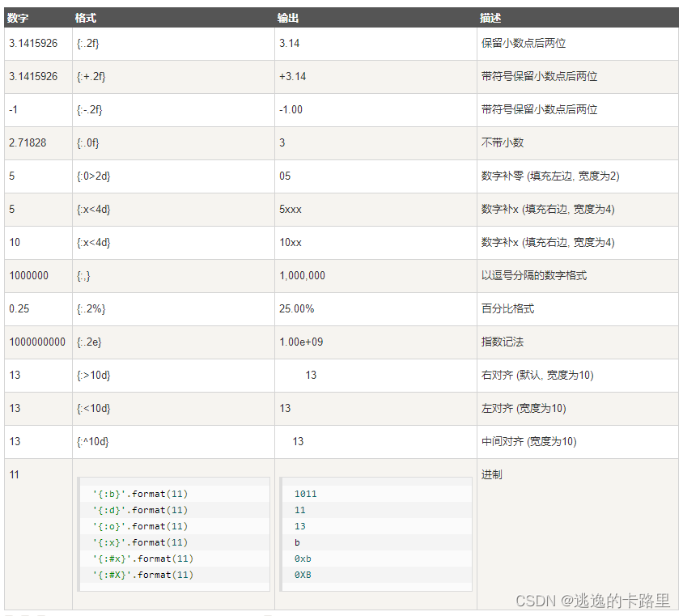Click description 保留小数点后两位
This screenshot has height=616, width=683.
524,43
